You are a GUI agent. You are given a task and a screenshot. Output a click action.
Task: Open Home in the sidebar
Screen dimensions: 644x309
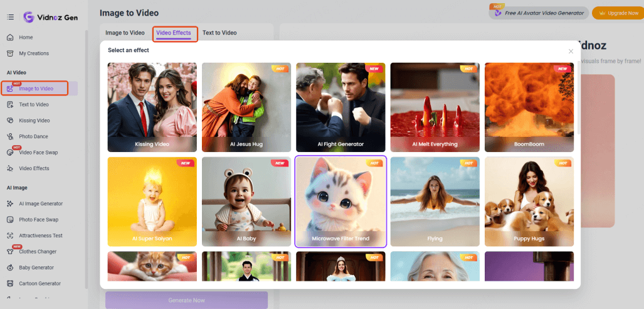tap(26, 38)
